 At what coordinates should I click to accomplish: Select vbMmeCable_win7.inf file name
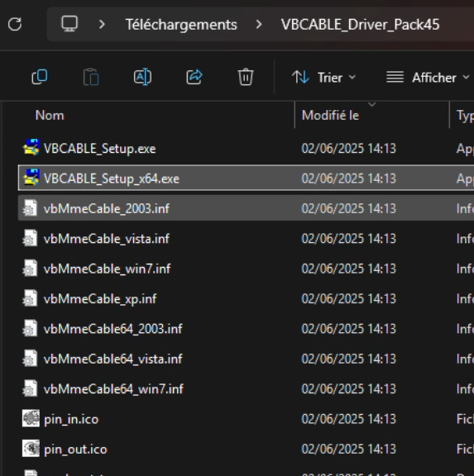pos(107,269)
